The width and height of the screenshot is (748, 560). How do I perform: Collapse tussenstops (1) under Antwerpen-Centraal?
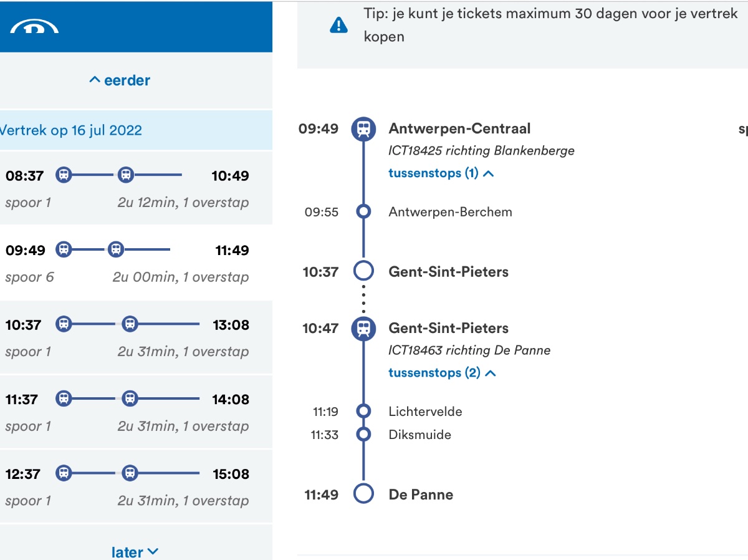pyautogui.click(x=441, y=173)
